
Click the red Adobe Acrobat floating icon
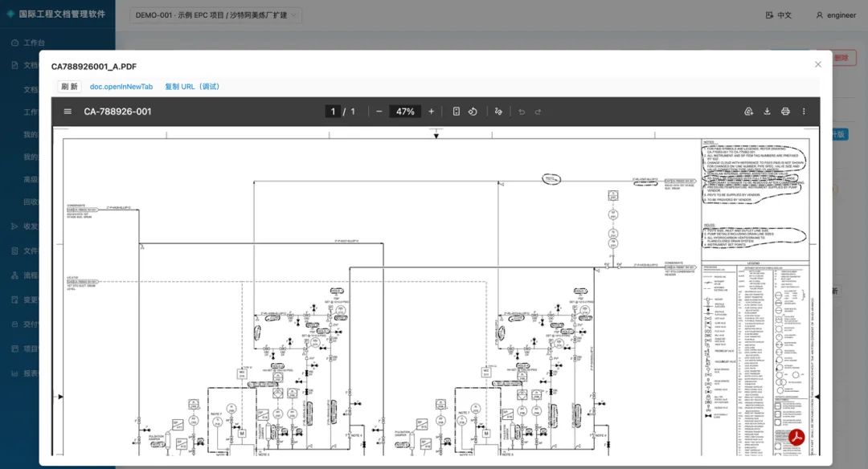pos(796,438)
